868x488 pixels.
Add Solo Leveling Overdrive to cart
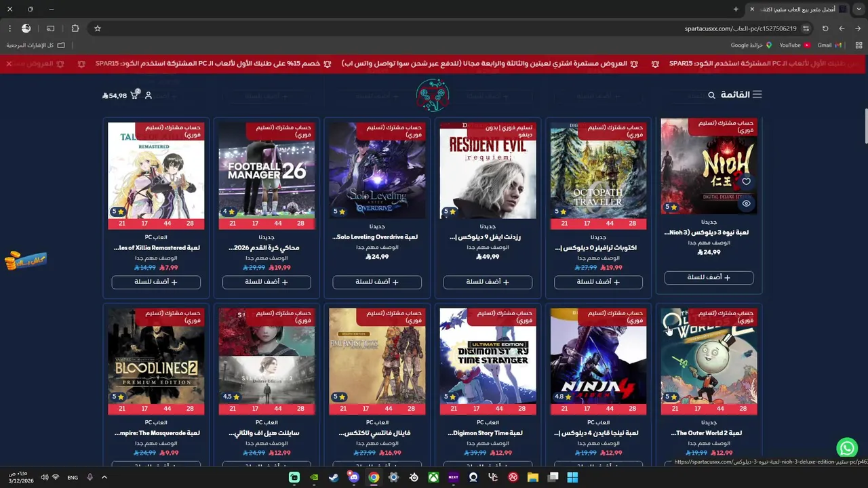[377, 282]
